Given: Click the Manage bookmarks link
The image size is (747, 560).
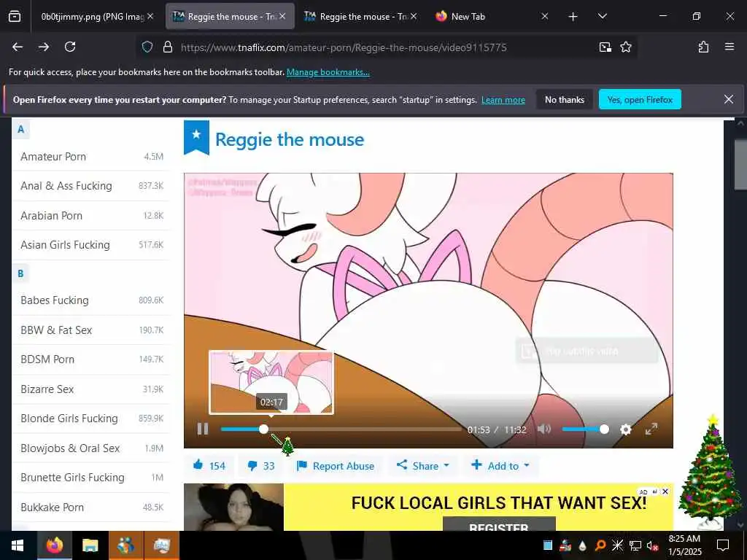Looking at the screenshot, I should 328,72.
